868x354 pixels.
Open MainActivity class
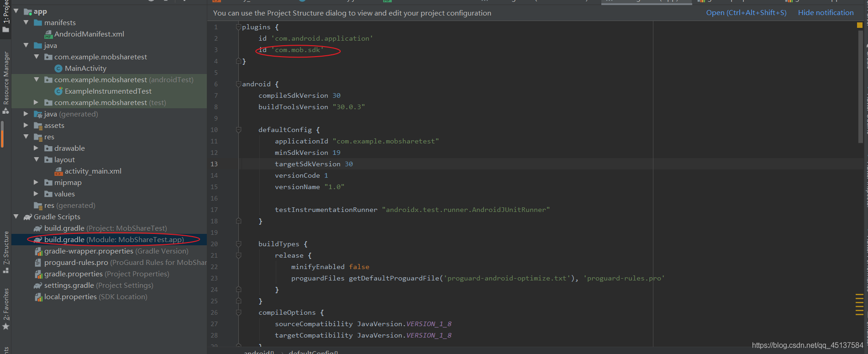point(85,68)
